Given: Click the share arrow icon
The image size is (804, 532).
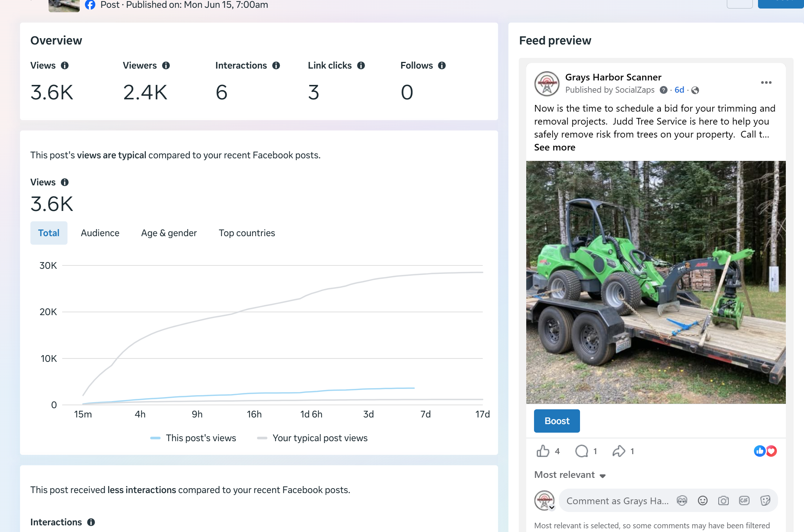Looking at the screenshot, I should point(619,451).
